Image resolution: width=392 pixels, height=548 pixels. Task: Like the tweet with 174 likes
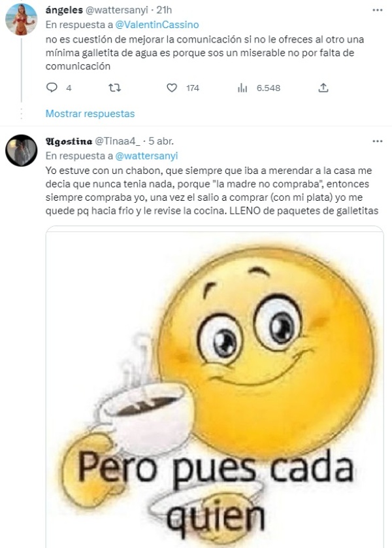[171, 88]
